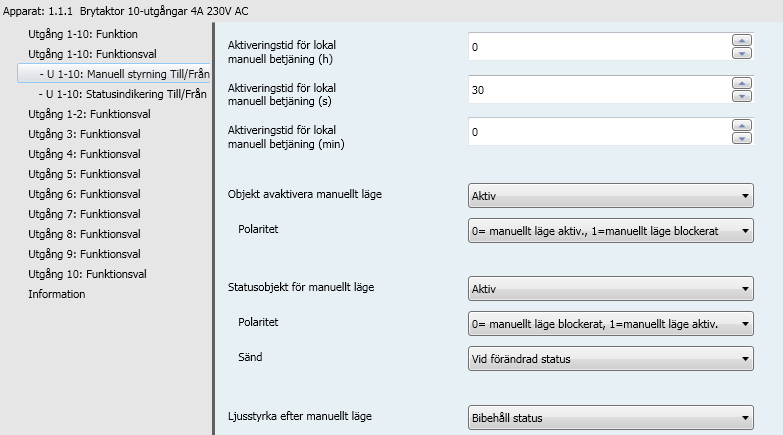This screenshot has width=783, height=435.
Task: Open the Ljusstyrka efter manuellt läge dropdown
Action: (610, 418)
